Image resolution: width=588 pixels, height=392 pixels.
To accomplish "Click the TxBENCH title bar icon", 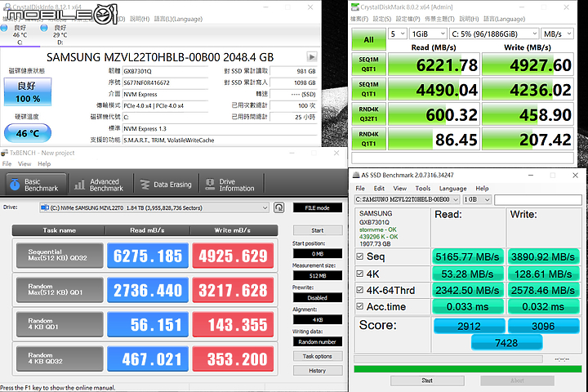I will [x=4, y=153].
